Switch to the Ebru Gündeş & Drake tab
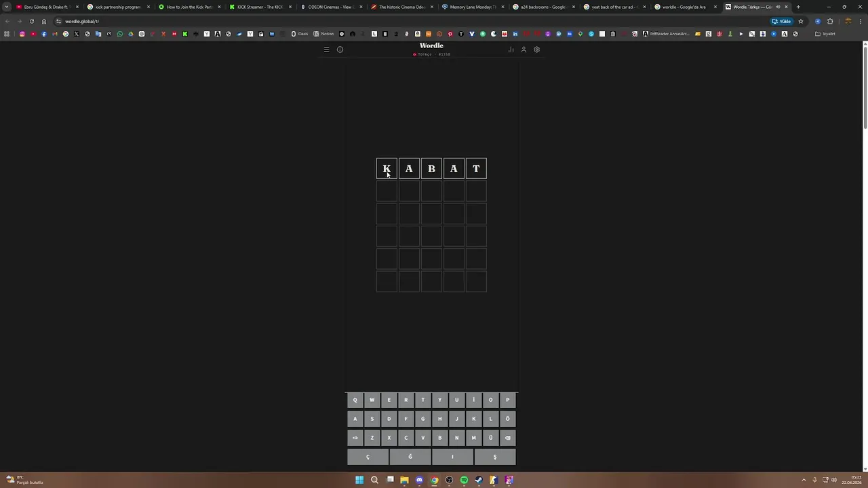The width and height of the screenshot is (868, 488). 46,7
